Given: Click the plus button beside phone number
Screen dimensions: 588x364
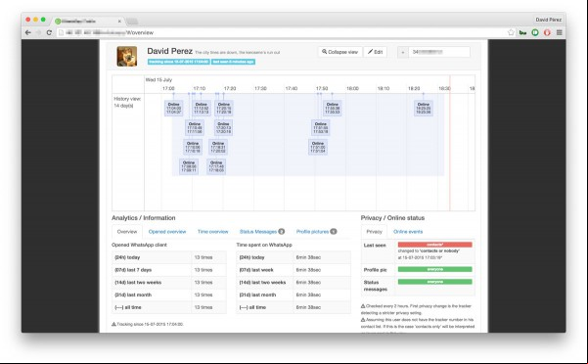Looking at the screenshot, I should tap(403, 52).
